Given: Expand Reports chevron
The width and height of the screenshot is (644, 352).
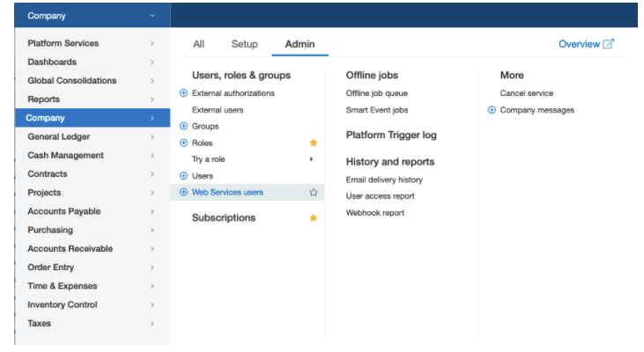Looking at the screenshot, I should pos(152,99).
